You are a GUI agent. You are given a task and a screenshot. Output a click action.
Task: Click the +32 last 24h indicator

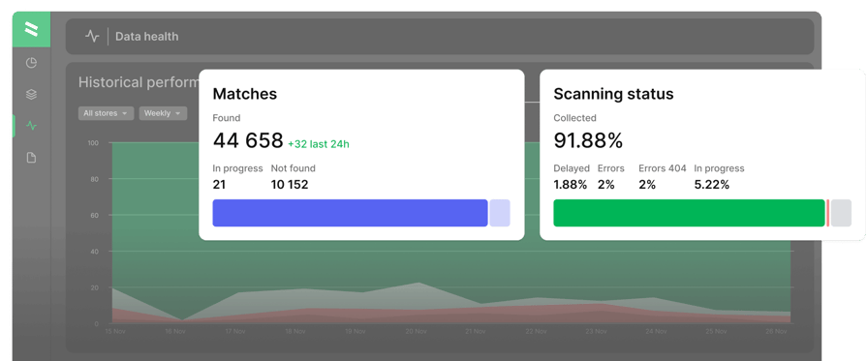pos(319,144)
